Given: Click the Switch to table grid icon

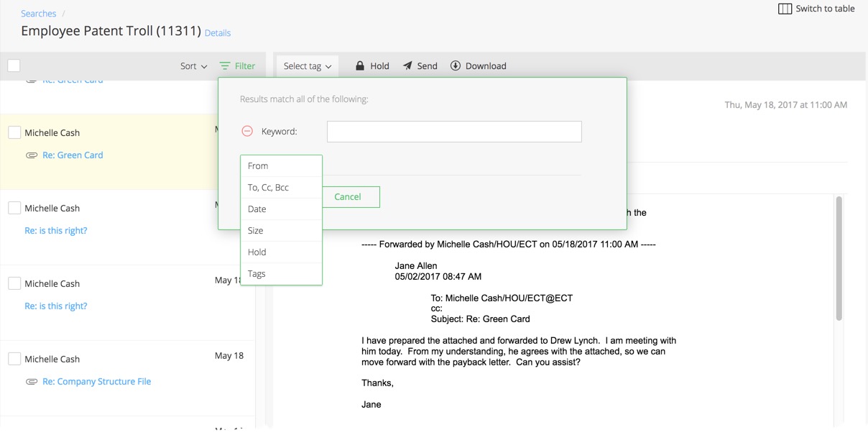Looking at the screenshot, I should click(x=785, y=9).
